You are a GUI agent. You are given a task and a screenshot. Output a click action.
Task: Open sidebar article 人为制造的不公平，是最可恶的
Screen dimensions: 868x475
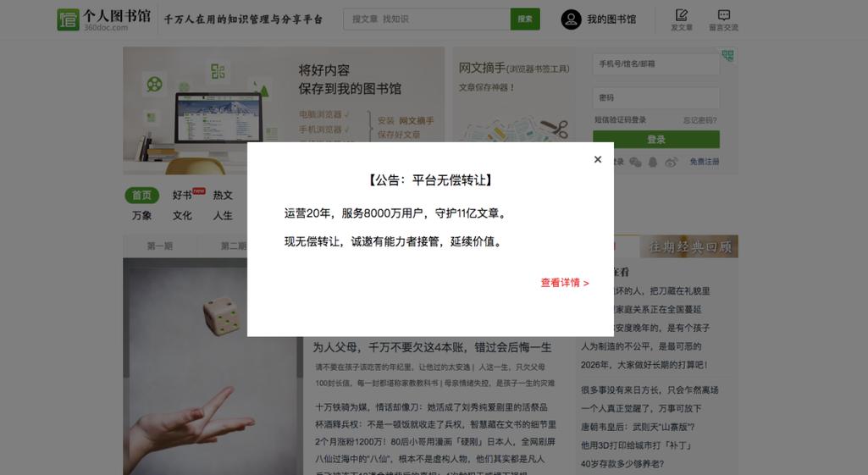point(641,346)
